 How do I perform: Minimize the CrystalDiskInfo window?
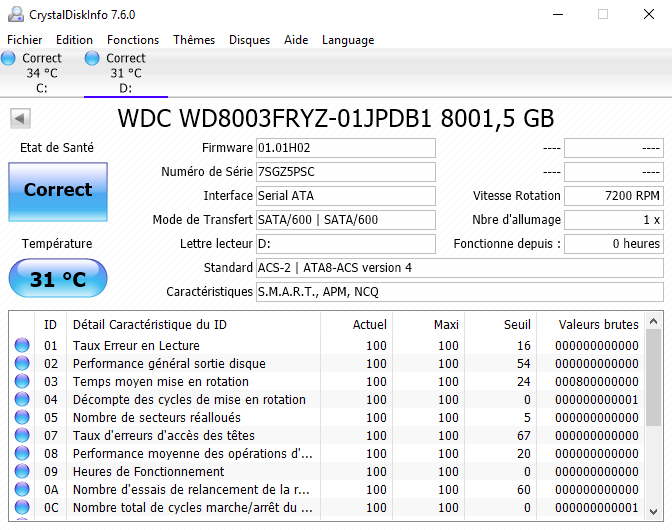pyautogui.click(x=558, y=15)
